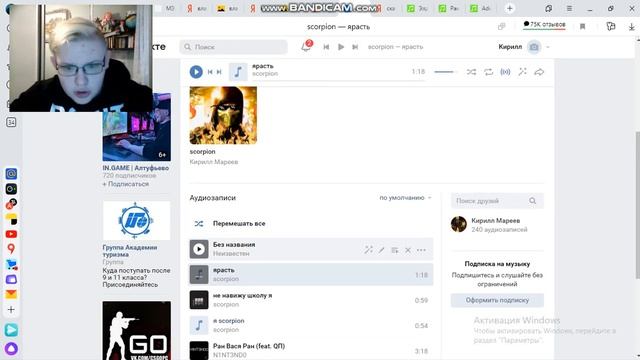Skip to previous track in header player
640x360 pixels.
(x=326, y=47)
